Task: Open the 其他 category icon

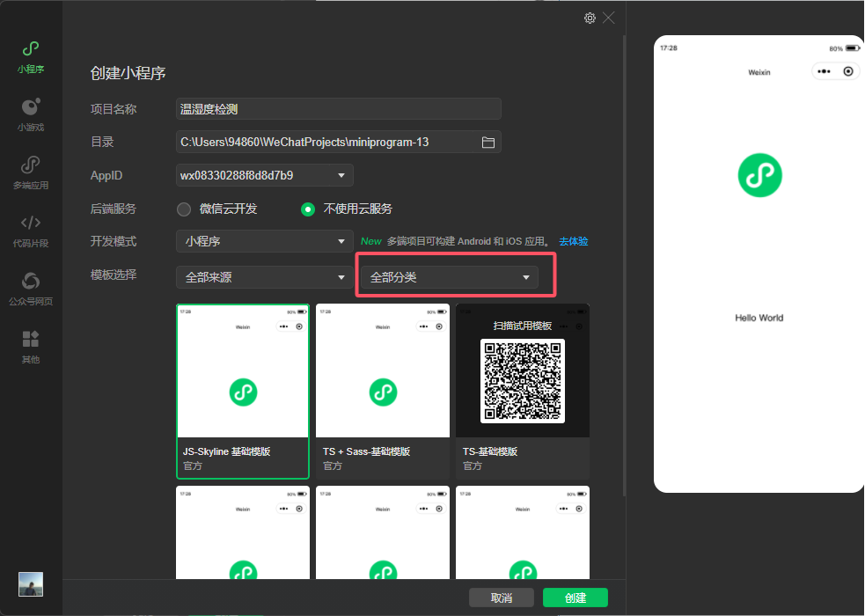Action: (x=31, y=346)
